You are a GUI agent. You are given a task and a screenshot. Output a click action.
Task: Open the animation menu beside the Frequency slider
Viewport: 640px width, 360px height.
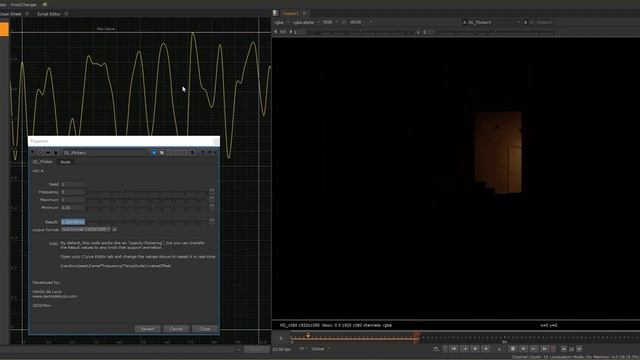[x=212, y=191]
